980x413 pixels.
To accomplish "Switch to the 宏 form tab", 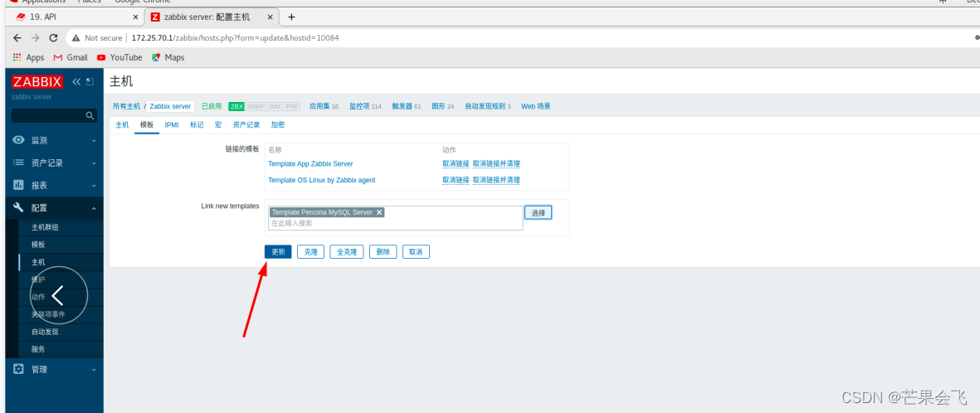I will point(218,125).
